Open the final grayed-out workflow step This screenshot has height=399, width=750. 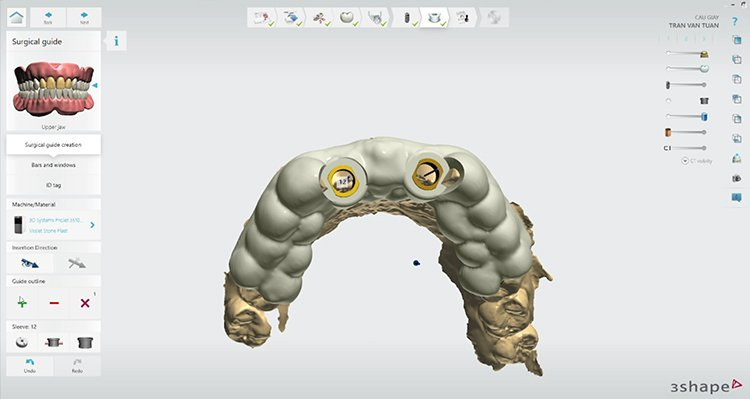coord(494,18)
